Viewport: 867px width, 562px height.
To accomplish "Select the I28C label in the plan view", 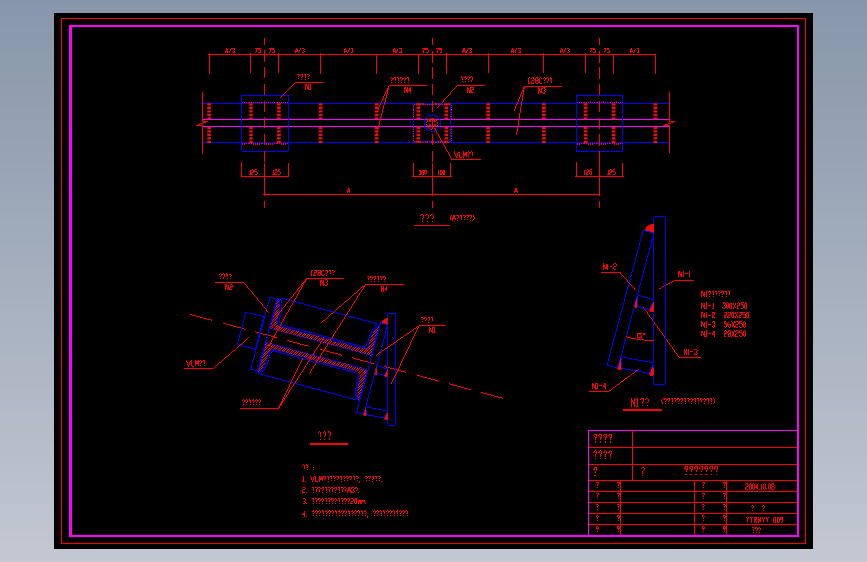I will tap(540, 81).
